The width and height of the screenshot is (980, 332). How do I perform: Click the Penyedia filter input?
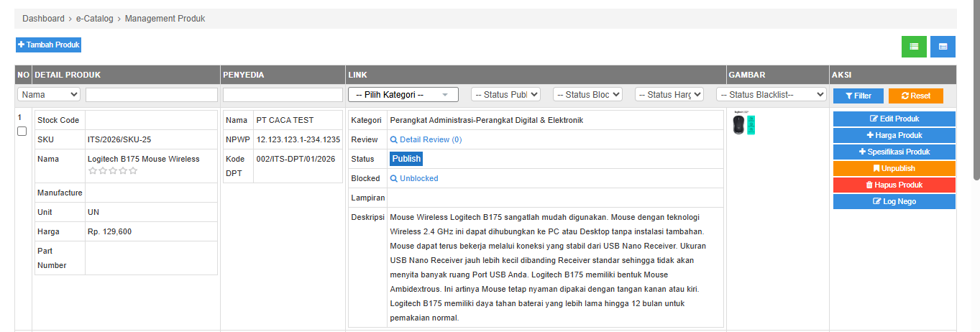tap(283, 95)
